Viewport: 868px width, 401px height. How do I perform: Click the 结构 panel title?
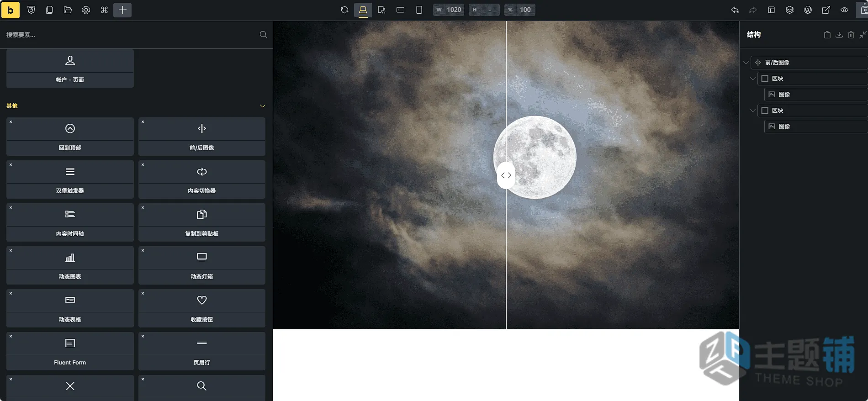[754, 35]
